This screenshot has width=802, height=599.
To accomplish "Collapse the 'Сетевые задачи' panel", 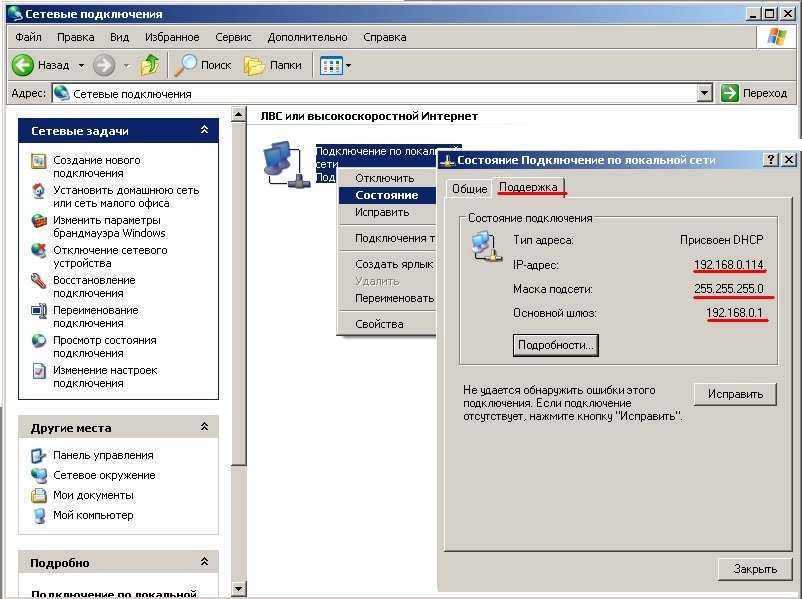I will [x=205, y=131].
